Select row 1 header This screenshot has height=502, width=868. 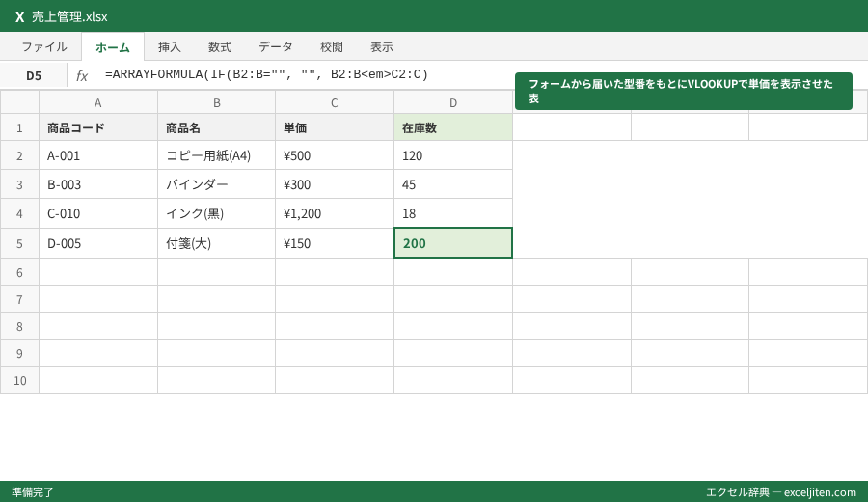[19, 128]
